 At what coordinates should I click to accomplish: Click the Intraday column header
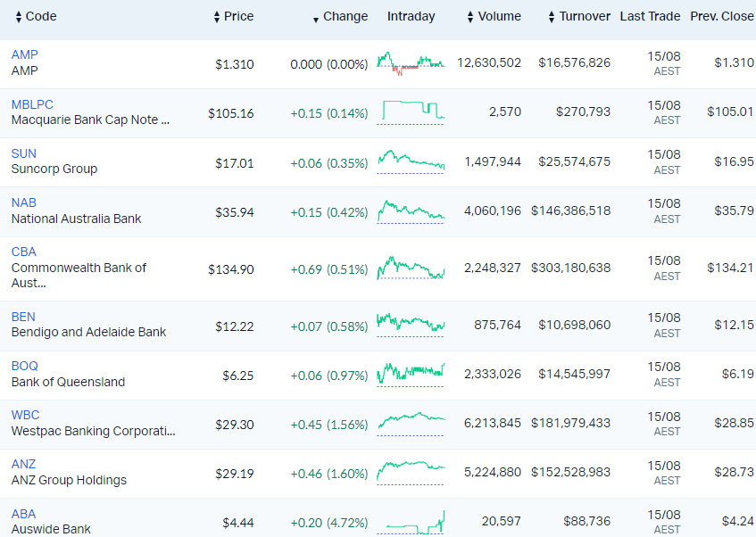[x=411, y=16]
